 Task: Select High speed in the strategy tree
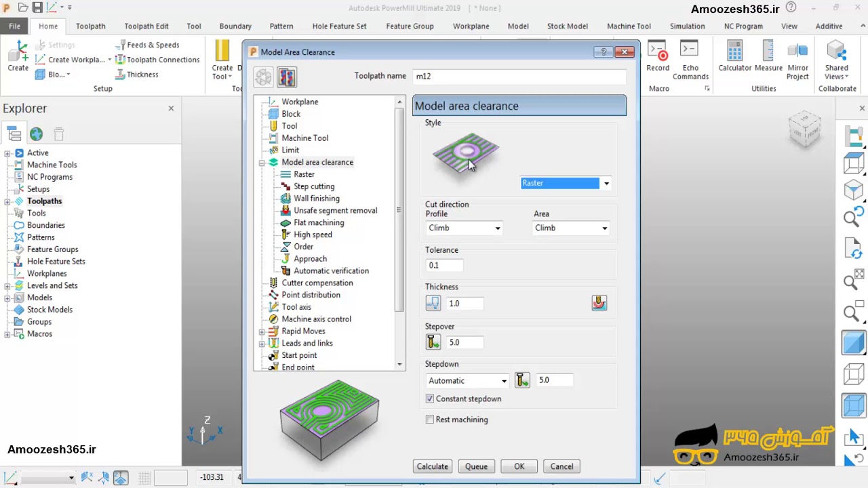point(313,235)
